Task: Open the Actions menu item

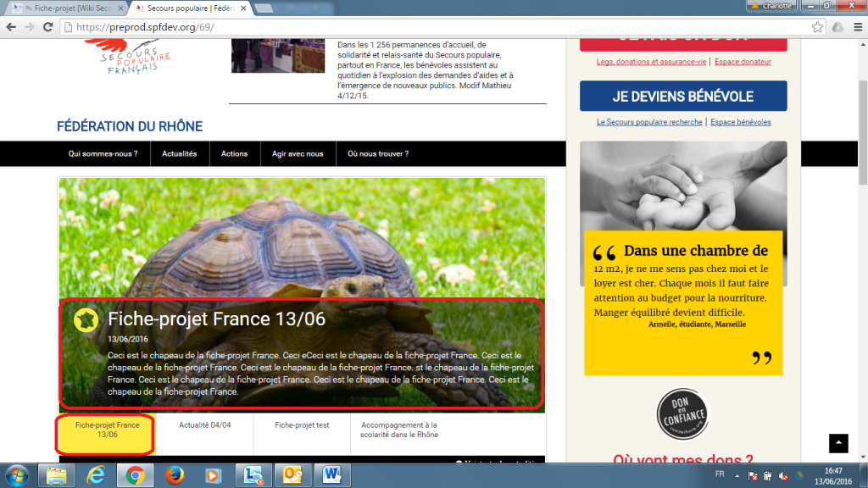Action: 234,154
